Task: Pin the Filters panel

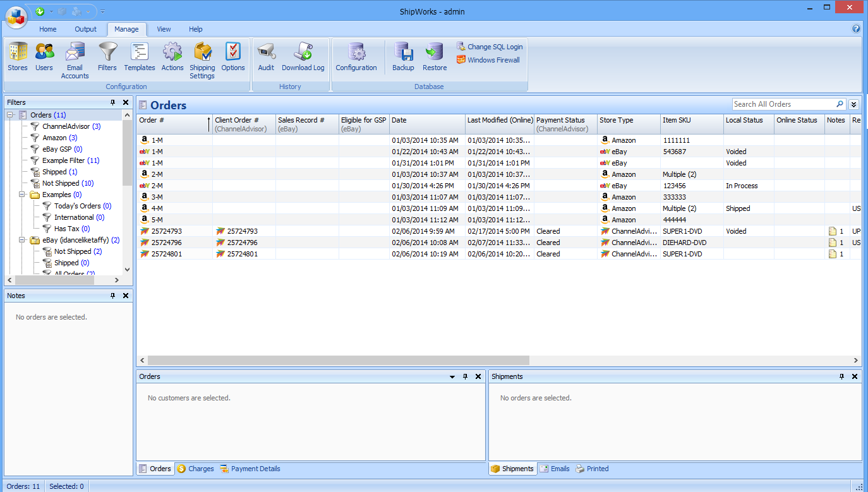Action: coord(113,102)
